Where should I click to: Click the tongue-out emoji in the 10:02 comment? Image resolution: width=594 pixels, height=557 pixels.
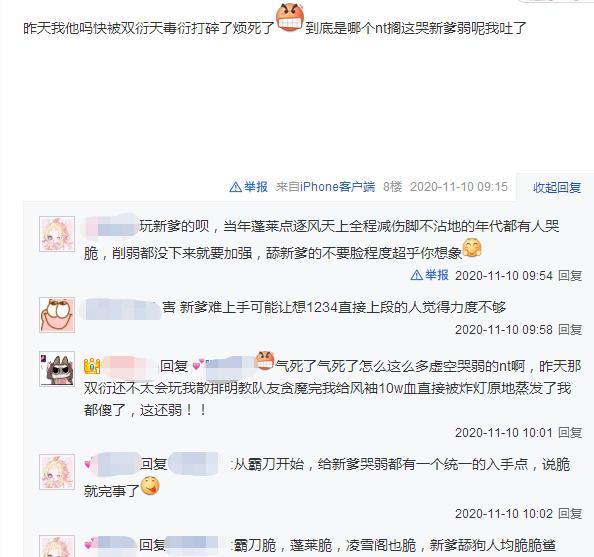click(x=150, y=486)
